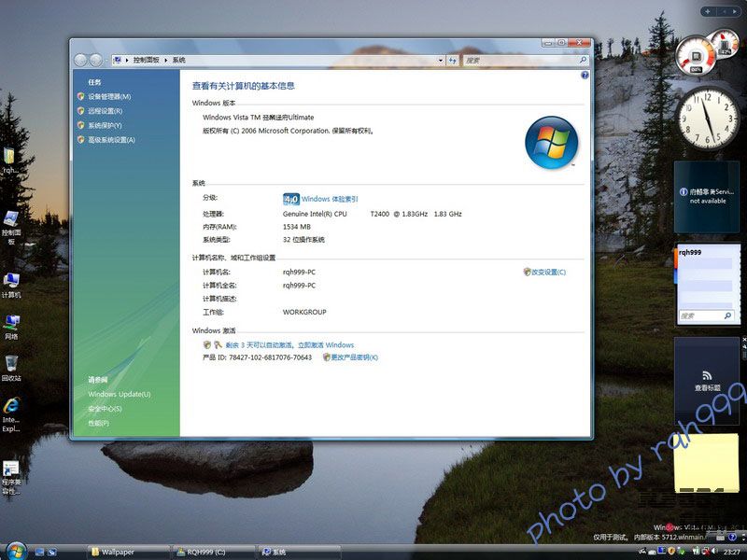Click the Control Panel icon in address bar

coord(118,60)
